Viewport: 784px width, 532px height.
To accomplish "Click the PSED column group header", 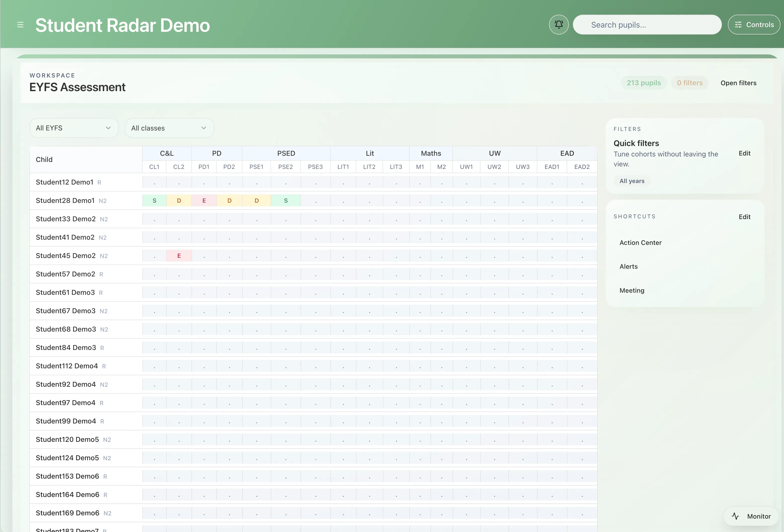I will tap(286, 153).
